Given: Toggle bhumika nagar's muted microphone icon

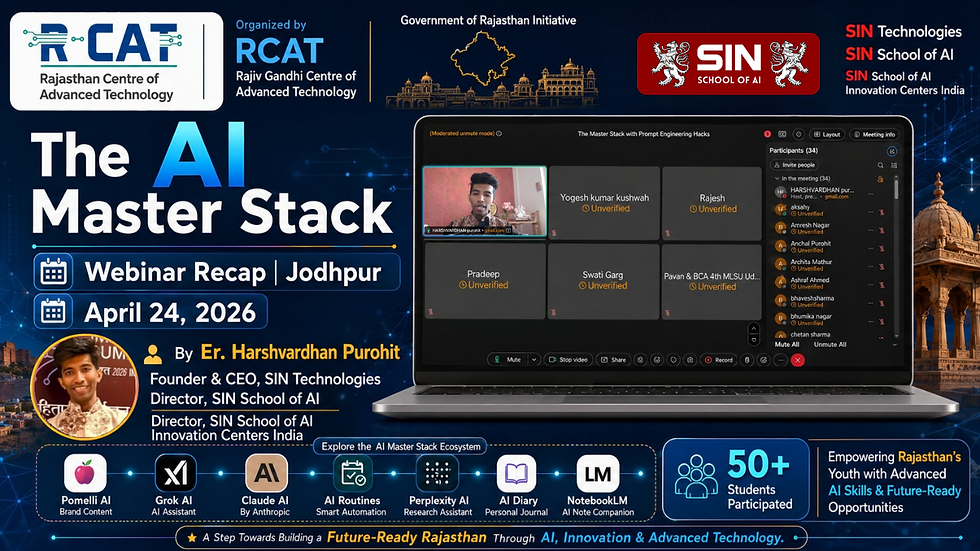Looking at the screenshot, I should 882,321.
